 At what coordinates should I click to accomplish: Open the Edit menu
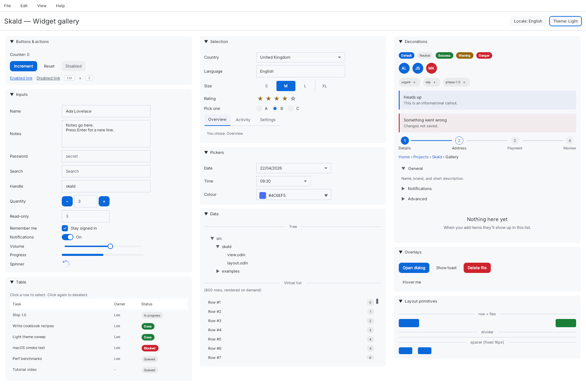pos(24,6)
